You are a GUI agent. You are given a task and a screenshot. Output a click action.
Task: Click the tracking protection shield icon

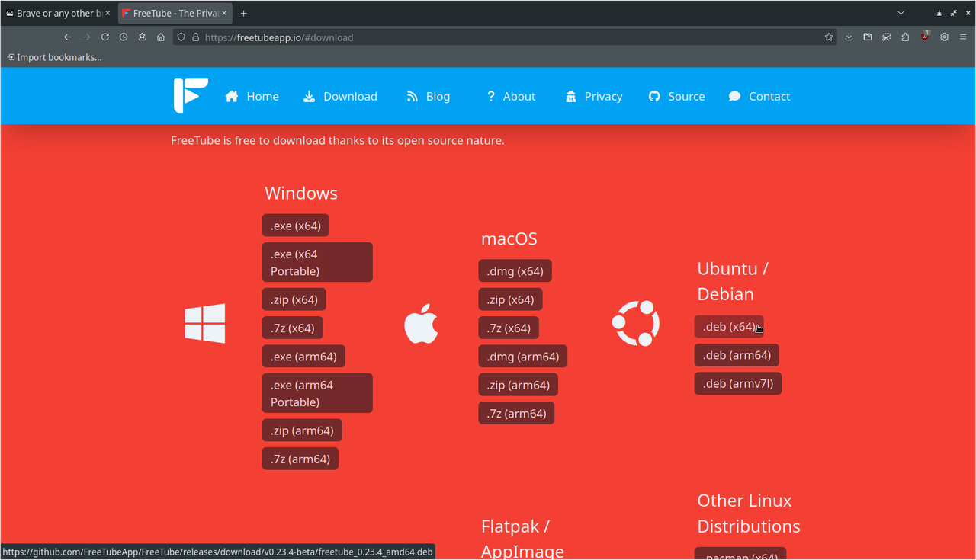click(x=180, y=37)
